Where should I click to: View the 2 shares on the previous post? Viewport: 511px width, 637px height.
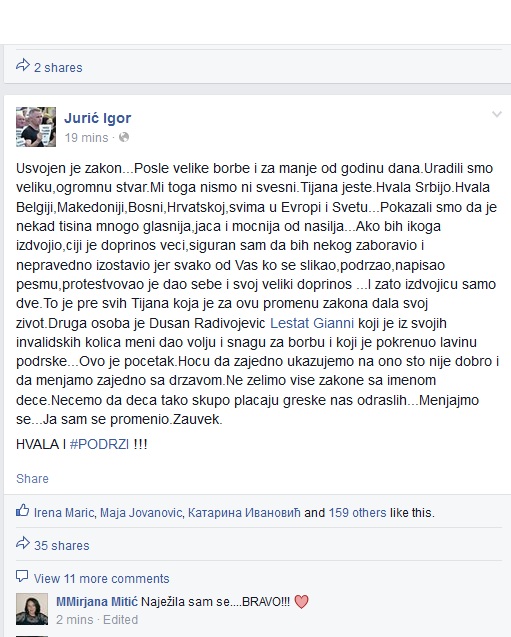point(58,67)
